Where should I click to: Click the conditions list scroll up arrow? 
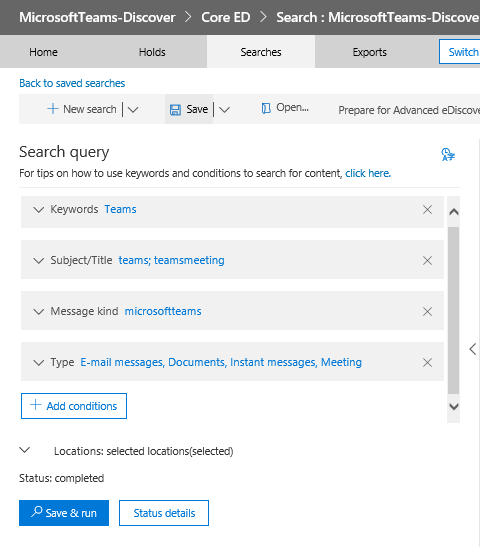pos(454,212)
